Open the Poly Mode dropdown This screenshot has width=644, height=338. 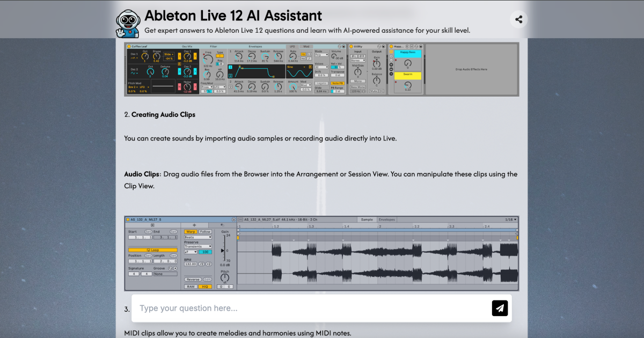321,55
